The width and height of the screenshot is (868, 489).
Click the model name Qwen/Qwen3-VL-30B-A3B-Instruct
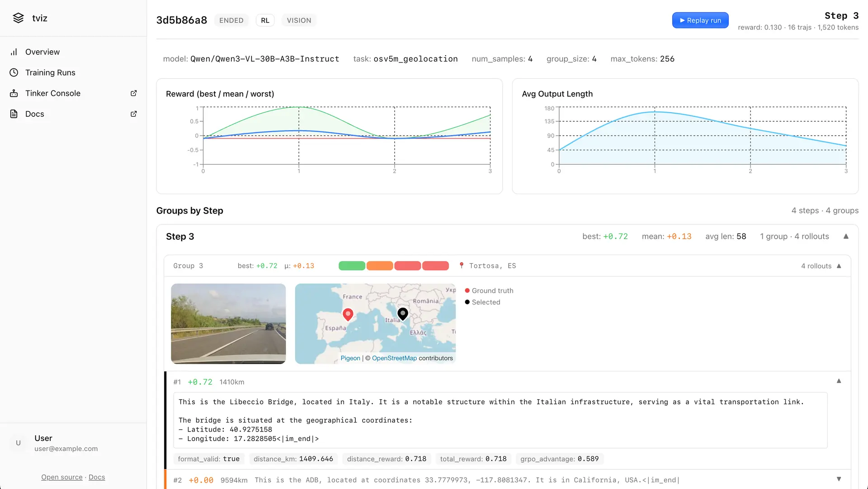265,59
